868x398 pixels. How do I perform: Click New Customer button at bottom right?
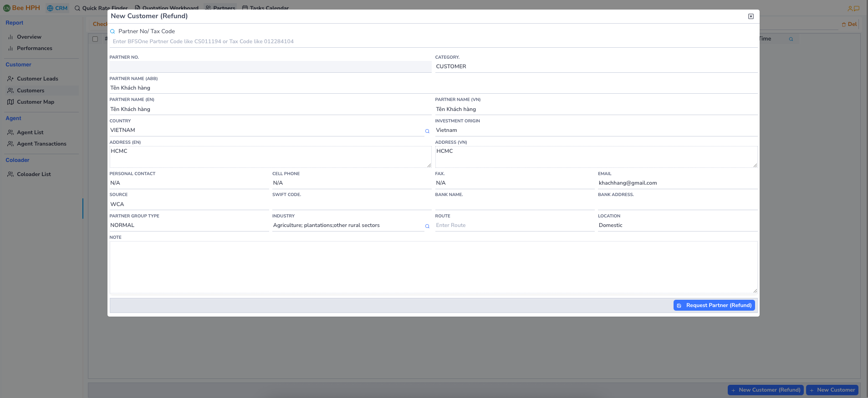pos(832,390)
